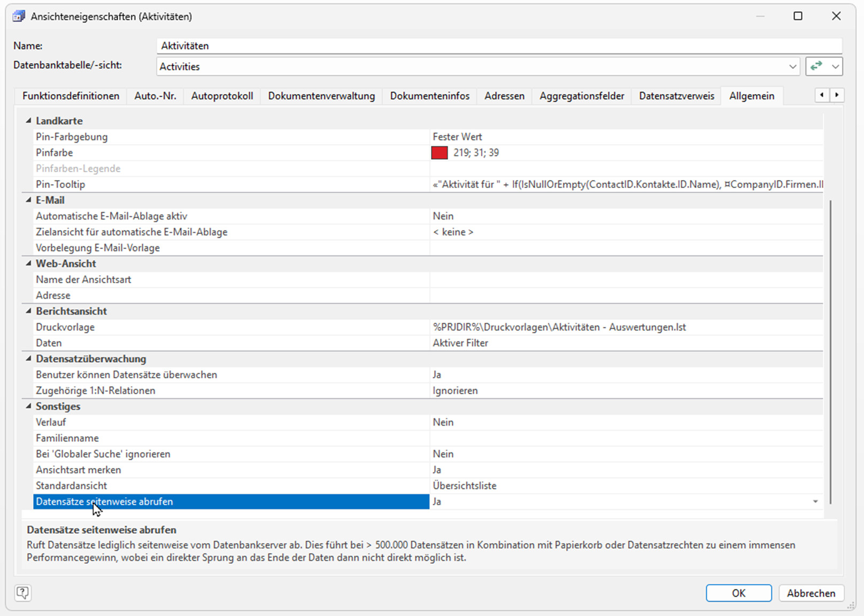The height and width of the screenshot is (616, 864).
Task: Open dropdown for Datensätze seitenweise abrufen value
Action: [x=815, y=502]
